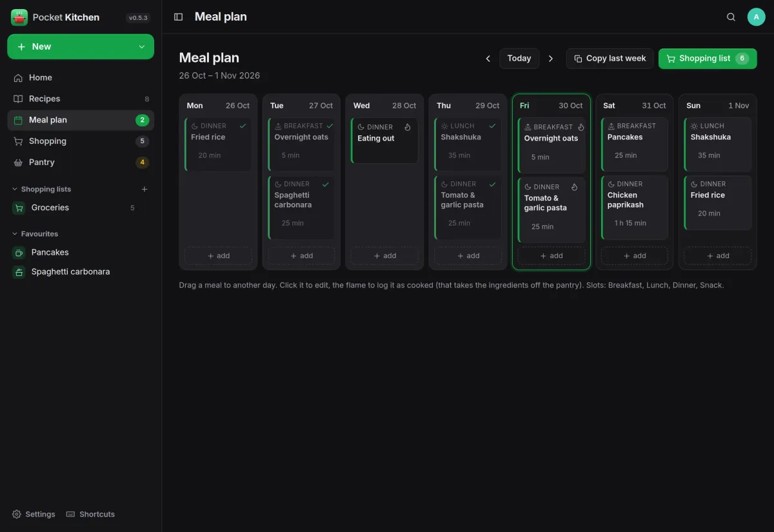Open Saturday's Chicken paprikash meal card
The height and width of the screenshot is (532, 774).
coord(635,208)
